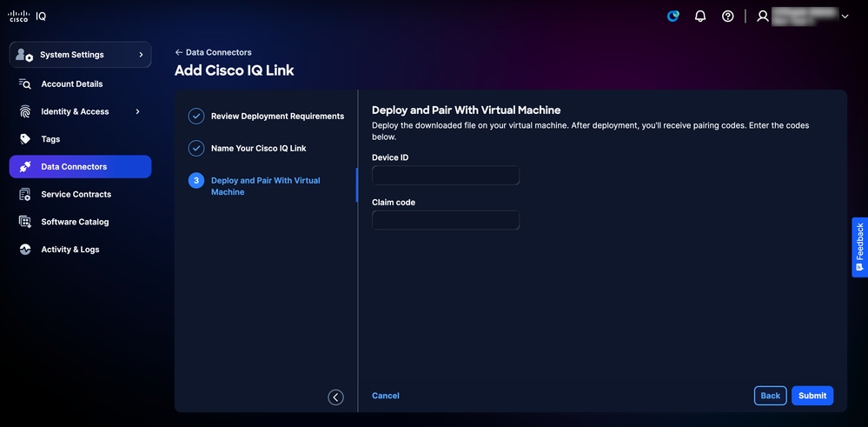Click the Tags label icon

click(x=25, y=139)
